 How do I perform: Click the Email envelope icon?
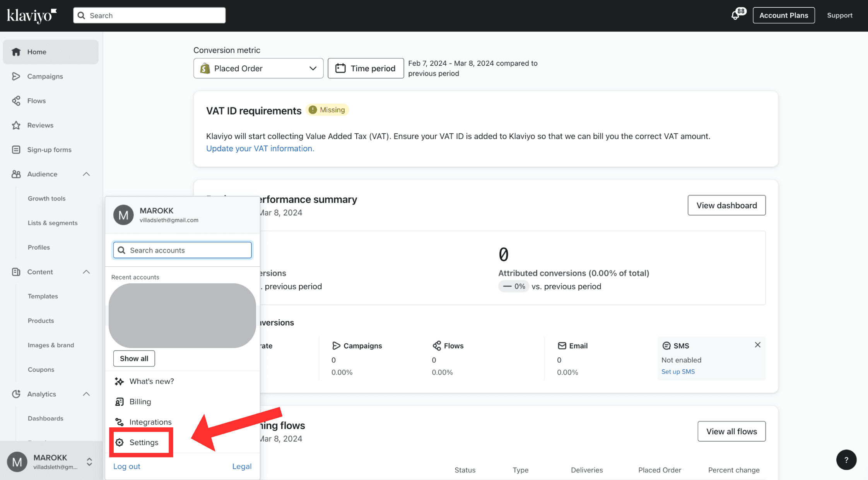562,346
